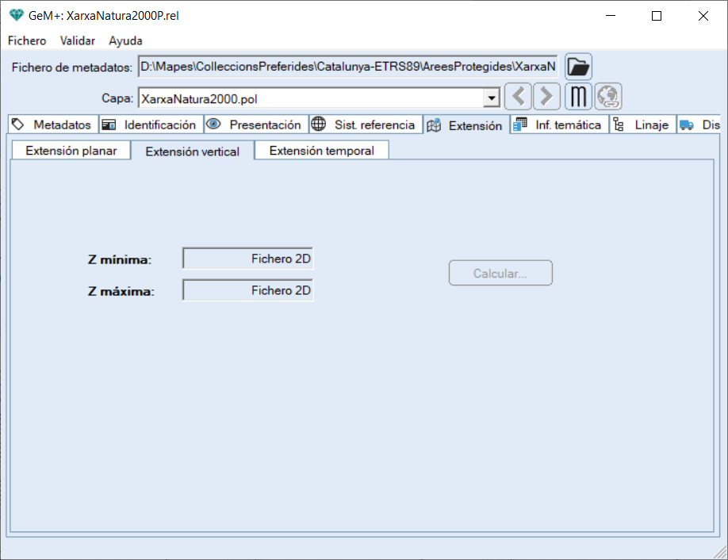Open the Presentación tab with eye icon
The width and height of the screenshot is (728, 560).
255,125
